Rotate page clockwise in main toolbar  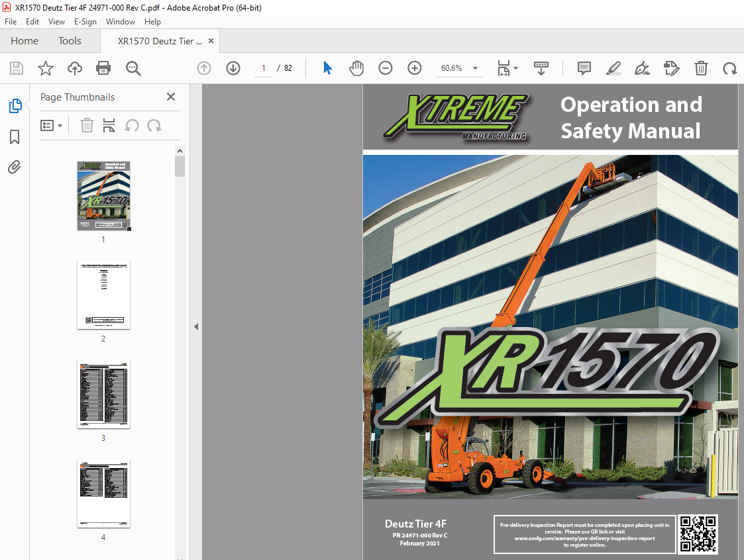click(730, 68)
